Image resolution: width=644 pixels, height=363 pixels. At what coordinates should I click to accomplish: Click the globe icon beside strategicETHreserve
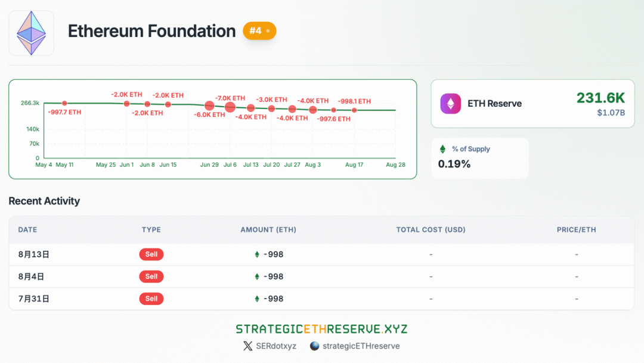tap(315, 346)
